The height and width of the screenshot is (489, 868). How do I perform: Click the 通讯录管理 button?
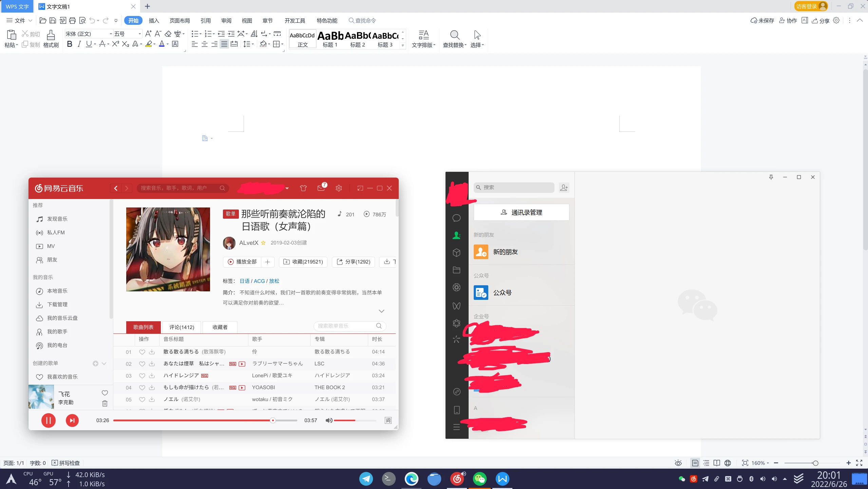point(521,213)
